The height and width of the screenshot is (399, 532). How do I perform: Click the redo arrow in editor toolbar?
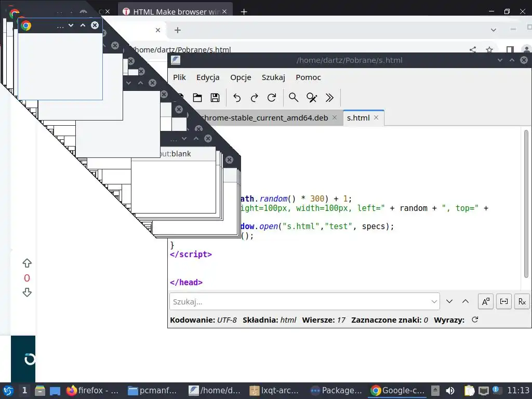click(254, 98)
